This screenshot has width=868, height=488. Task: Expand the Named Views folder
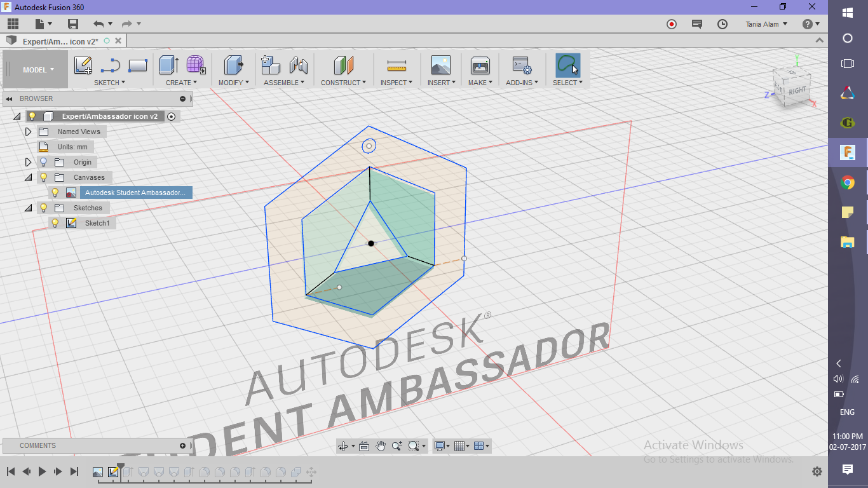[x=28, y=132]
